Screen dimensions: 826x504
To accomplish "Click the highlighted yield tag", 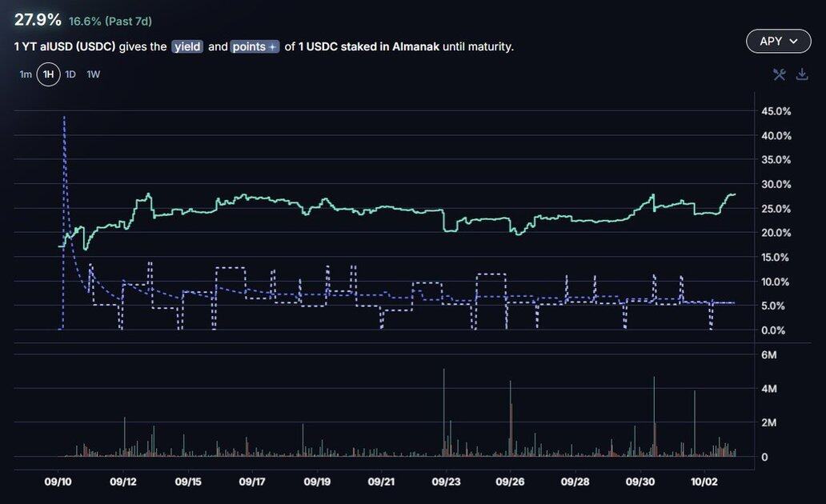I will tap(187, 46).
